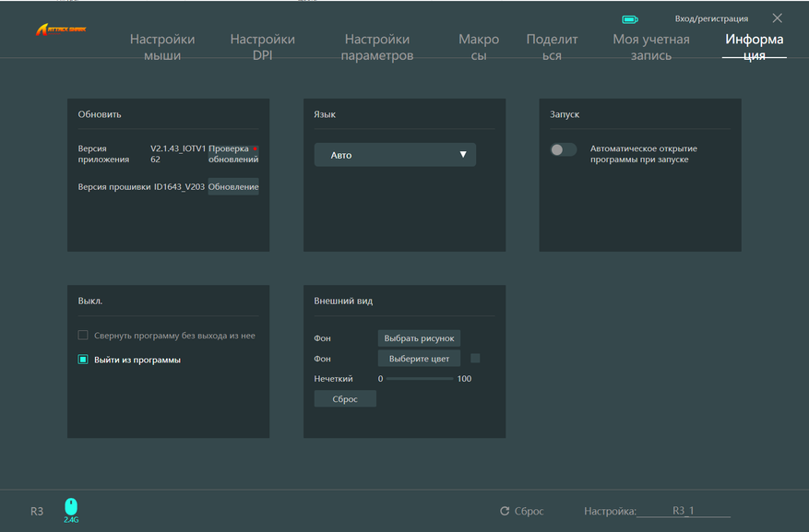This screenshot has height=532, width=809.
Task: Open the 'Моя учетная запись' tab
Action: point(651,47)
